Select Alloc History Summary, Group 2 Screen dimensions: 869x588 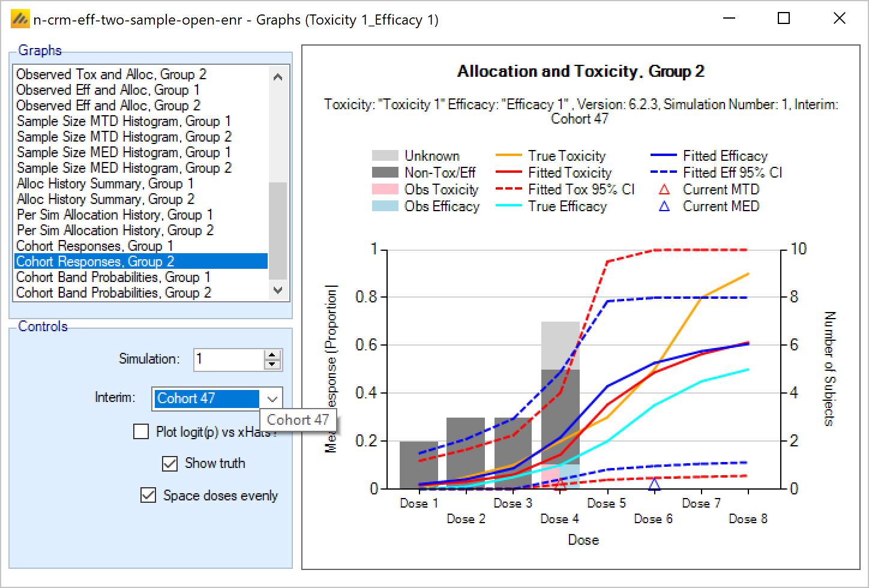(105, 199)
